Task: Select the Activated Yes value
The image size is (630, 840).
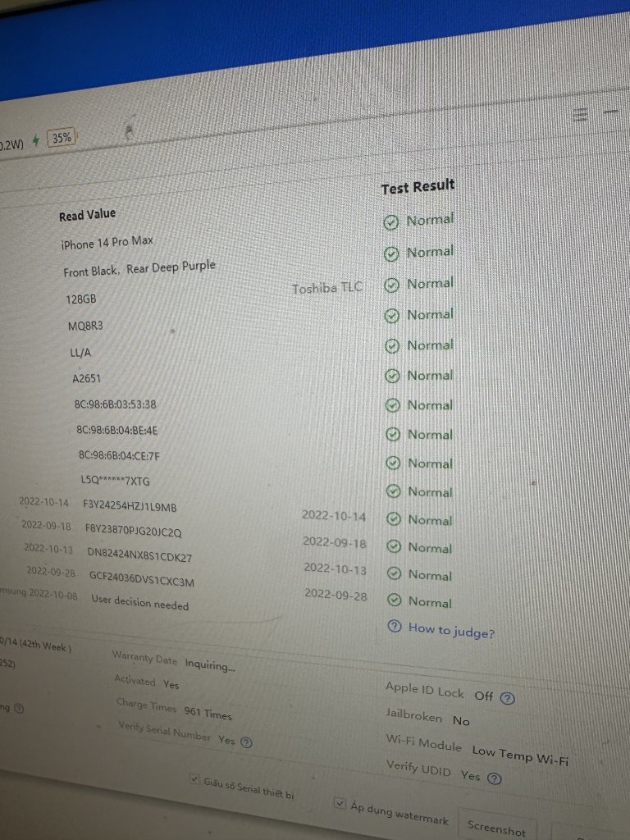Action: coord(171,685)
